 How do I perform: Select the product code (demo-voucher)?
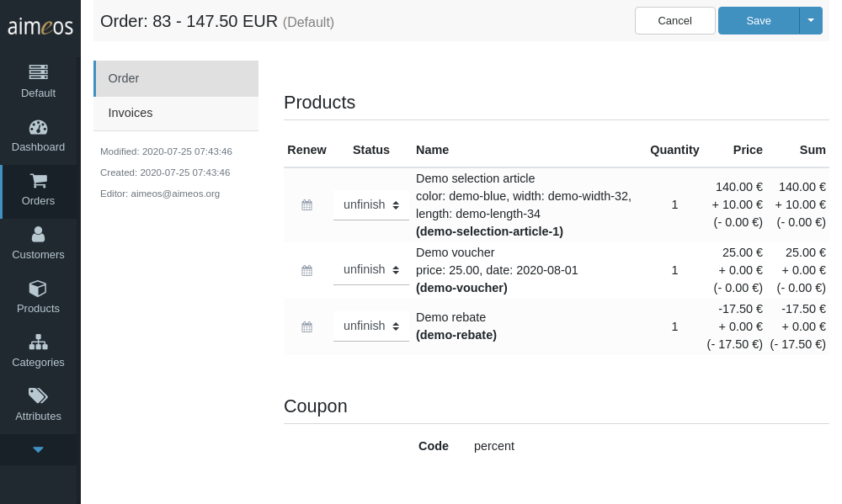point(461,288)
